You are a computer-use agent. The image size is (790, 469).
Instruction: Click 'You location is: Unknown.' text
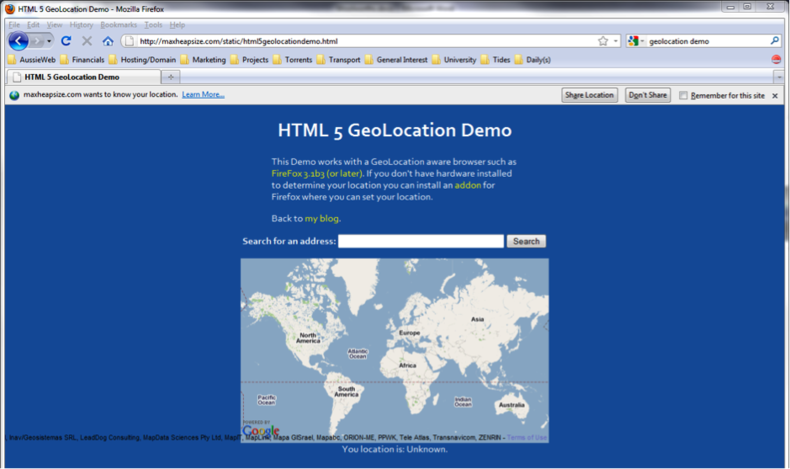click(x=394, y=449)
